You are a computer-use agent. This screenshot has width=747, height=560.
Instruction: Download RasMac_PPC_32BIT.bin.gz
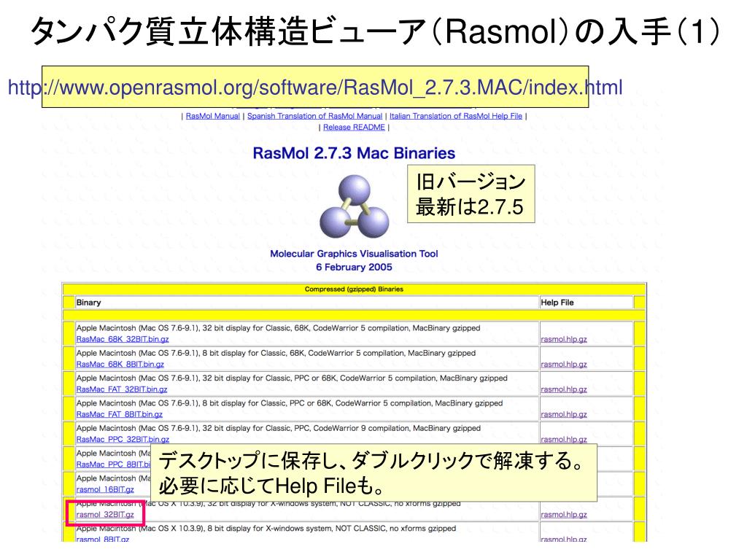(123, 439)
